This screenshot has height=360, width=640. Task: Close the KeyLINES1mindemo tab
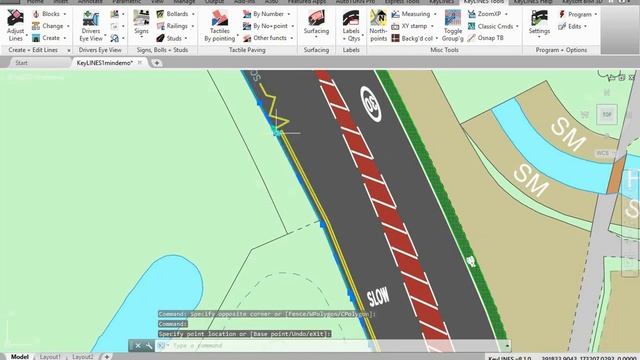(x=140, y=63)
